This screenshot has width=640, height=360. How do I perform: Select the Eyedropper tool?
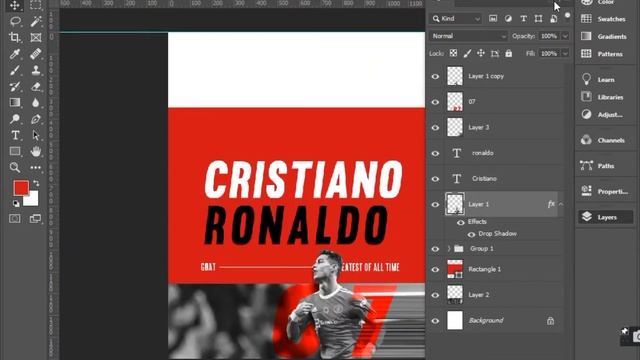(15, 53)
